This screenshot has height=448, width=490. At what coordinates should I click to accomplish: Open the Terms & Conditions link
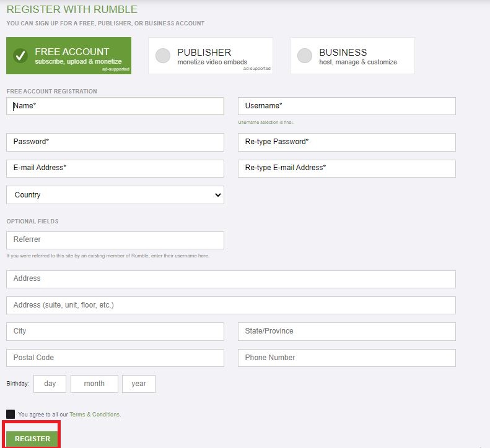94,415
